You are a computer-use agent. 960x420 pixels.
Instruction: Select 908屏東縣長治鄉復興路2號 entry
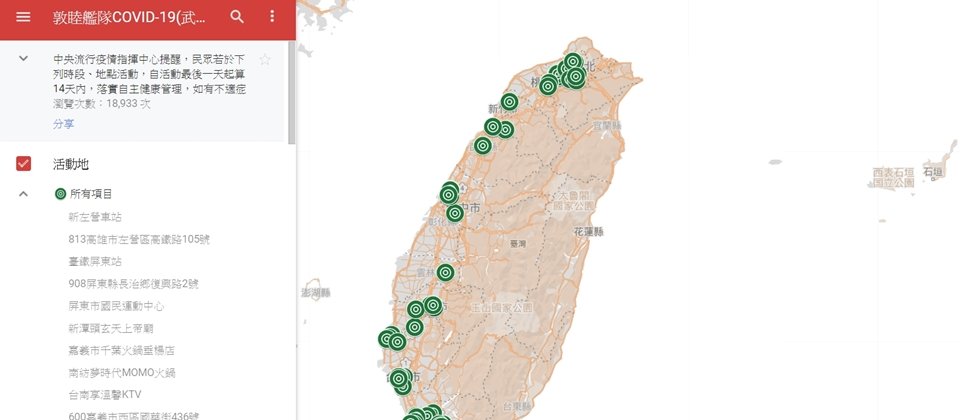click(133, 283)
